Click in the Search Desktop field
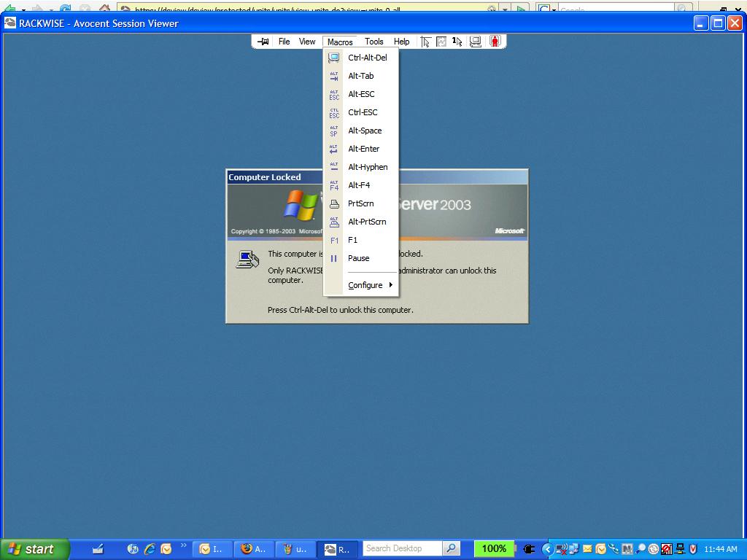This screenshot has width=747, height=560. click(401, 548)
